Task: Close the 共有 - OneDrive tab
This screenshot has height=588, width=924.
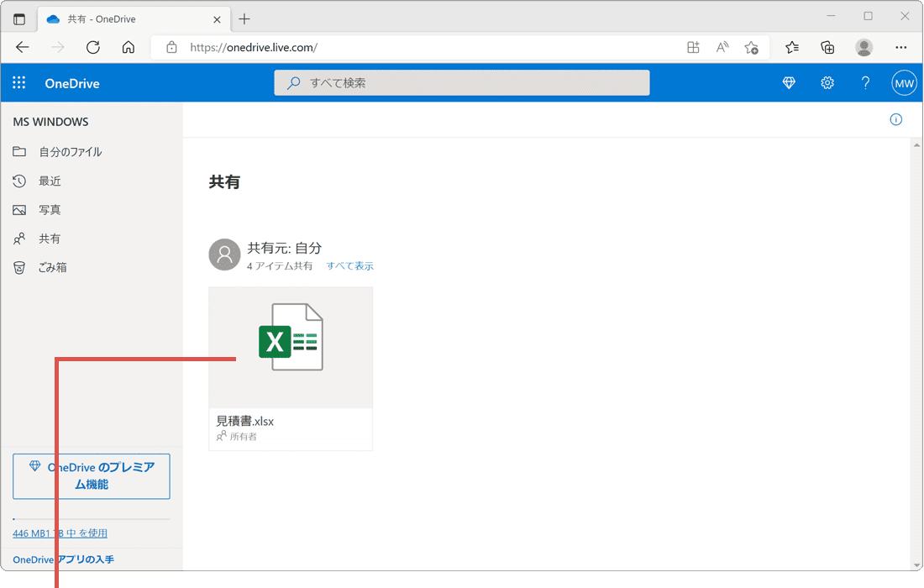Action: pos(217,19)
